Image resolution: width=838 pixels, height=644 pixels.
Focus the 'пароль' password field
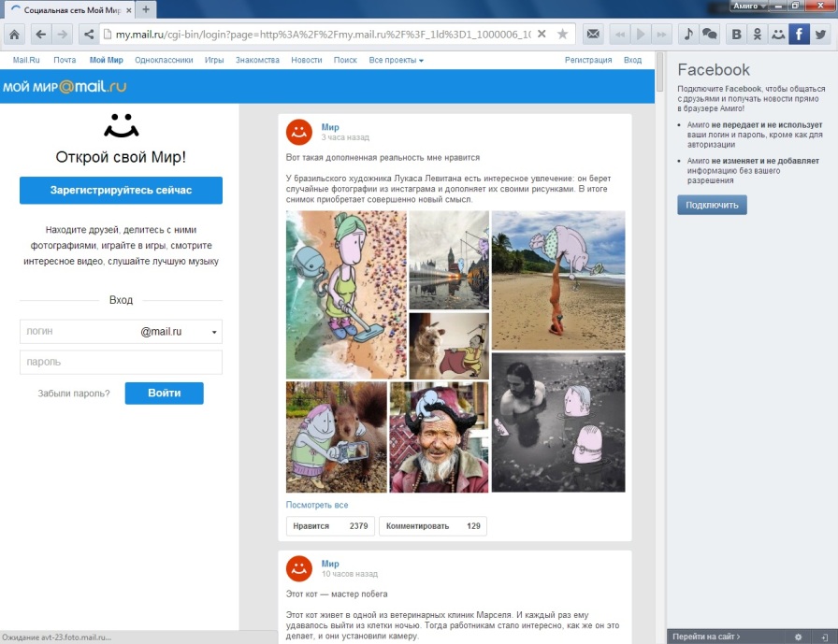[x=121, y=362]
